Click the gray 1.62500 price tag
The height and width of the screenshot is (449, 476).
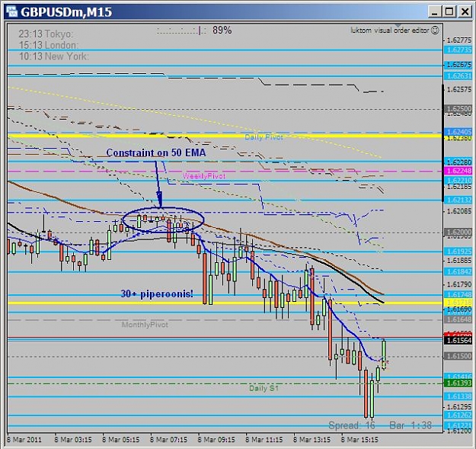tap(458, 108)
